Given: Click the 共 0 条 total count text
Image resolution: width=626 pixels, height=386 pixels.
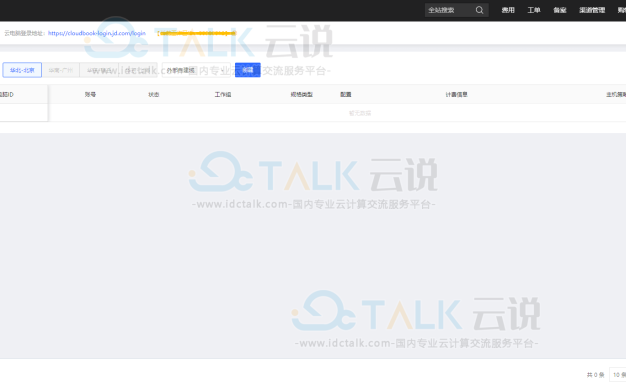Looking at the screenshot, I should [x=595, y=375].
